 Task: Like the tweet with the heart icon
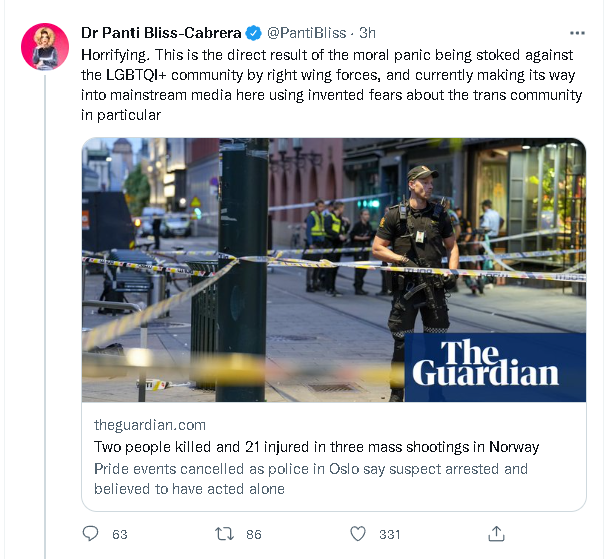tap(359, 534)
